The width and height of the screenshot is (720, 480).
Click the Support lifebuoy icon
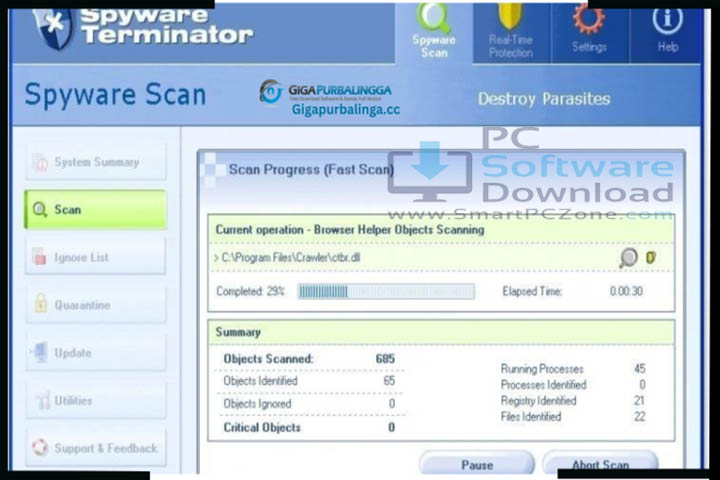[x=40, y=447]
